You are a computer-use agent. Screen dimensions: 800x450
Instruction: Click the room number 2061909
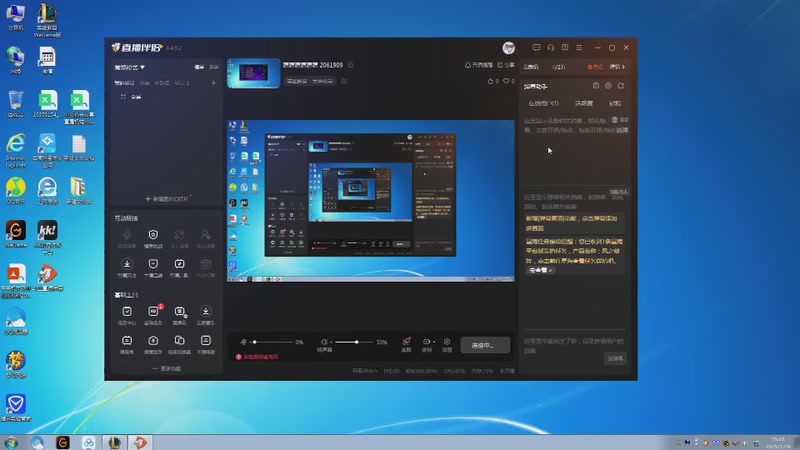coord(332,65)
